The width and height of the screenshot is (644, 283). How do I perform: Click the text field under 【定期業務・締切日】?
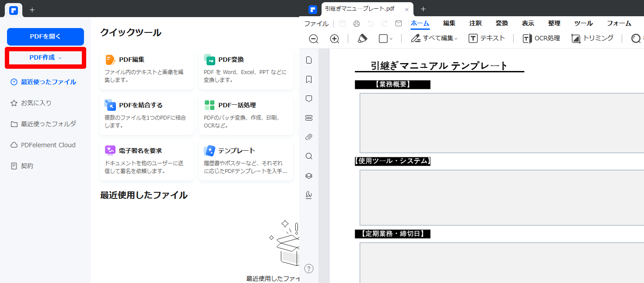pos(502,263)
